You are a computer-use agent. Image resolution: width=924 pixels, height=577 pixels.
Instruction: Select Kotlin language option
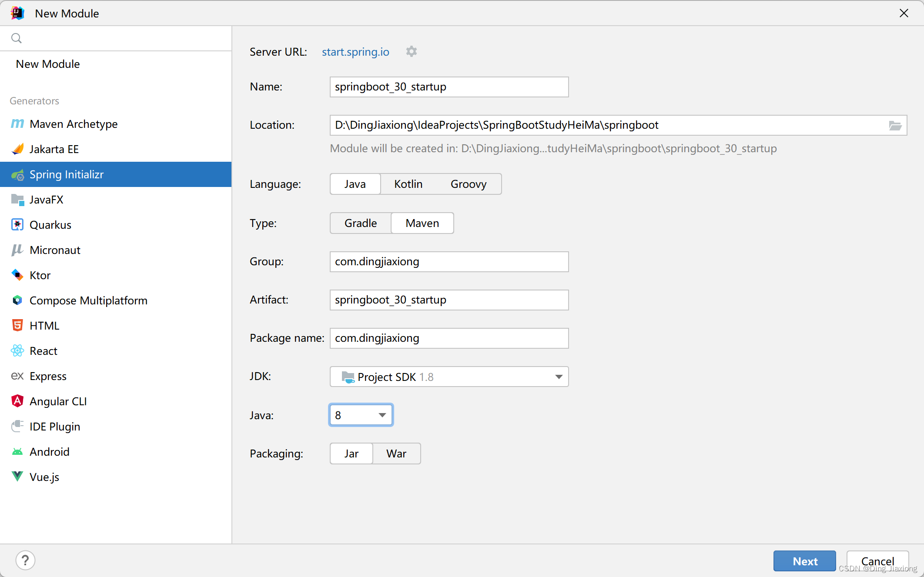408,183
